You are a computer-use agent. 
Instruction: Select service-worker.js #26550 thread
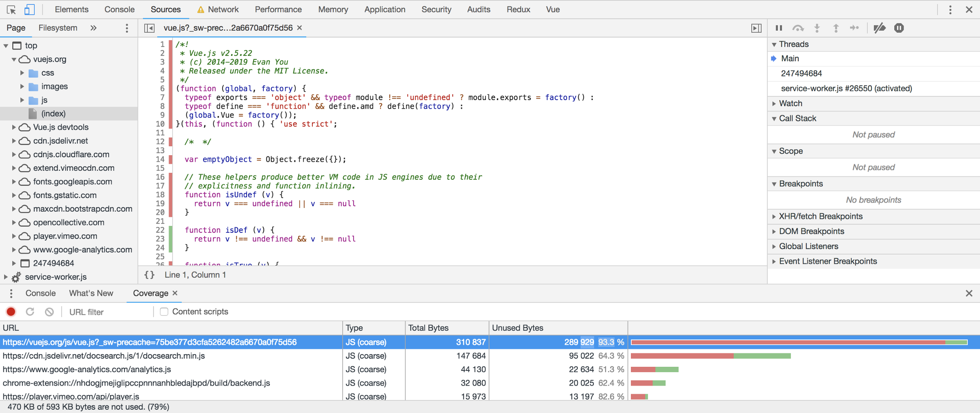coord(873,88)
